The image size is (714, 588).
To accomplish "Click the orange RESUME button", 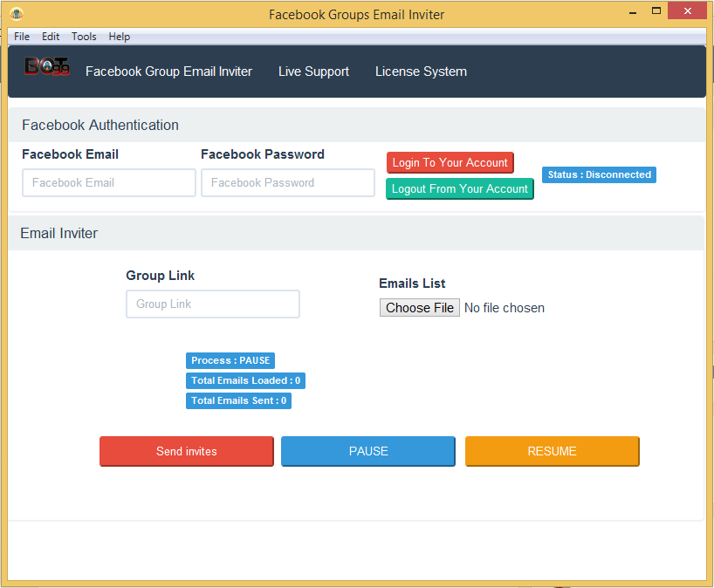I will click(552, 451).
